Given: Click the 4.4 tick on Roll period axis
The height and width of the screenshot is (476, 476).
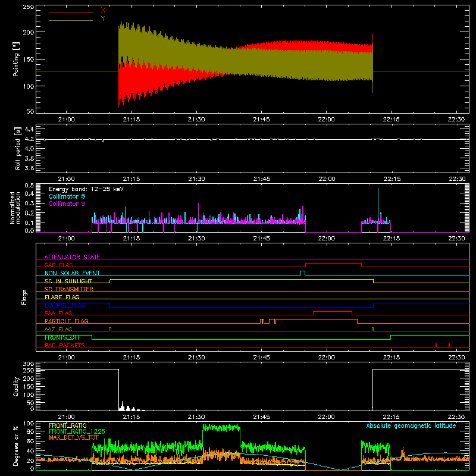Looking at the screenshot, I should [x=29, y=129].
